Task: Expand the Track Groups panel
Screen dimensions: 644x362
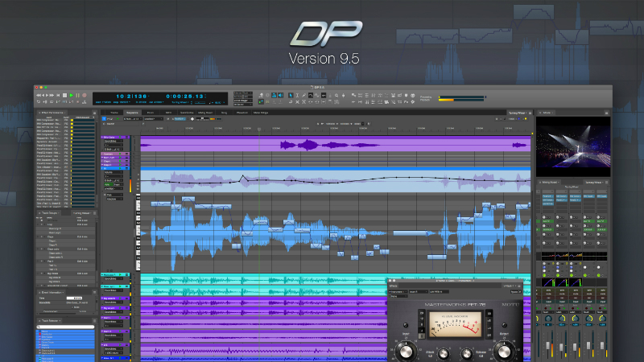Action: pos(37,214)
